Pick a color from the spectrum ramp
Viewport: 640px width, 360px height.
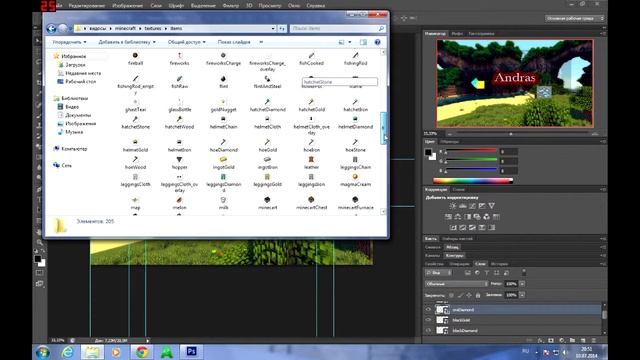coord(473,181)
